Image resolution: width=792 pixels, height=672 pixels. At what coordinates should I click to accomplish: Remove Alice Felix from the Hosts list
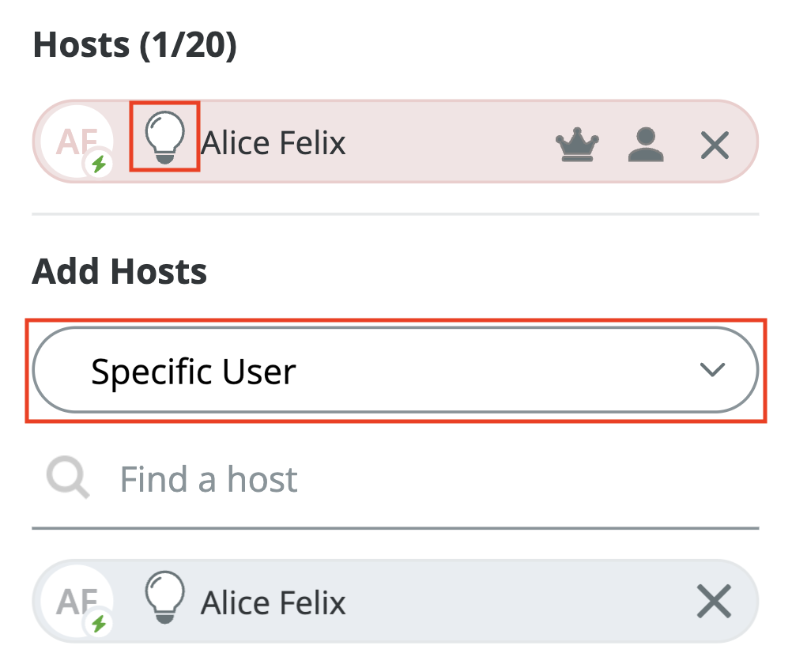pyautogui.click(x=715, y=145)
